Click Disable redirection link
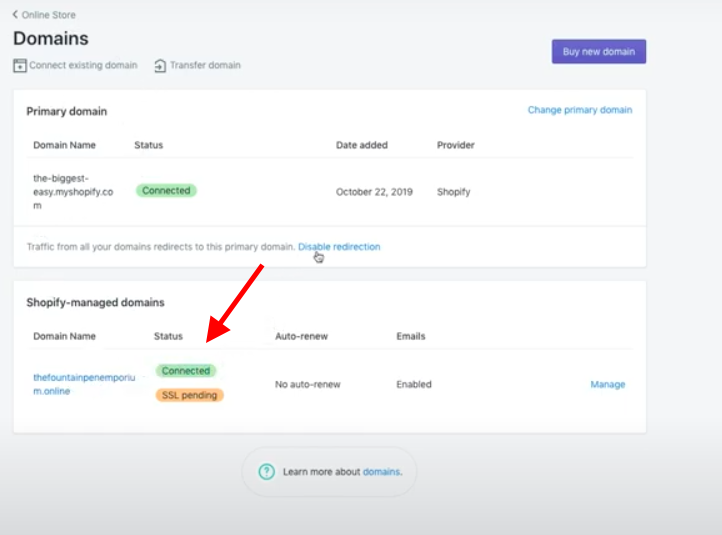The image size is (722, 535). 339,247
